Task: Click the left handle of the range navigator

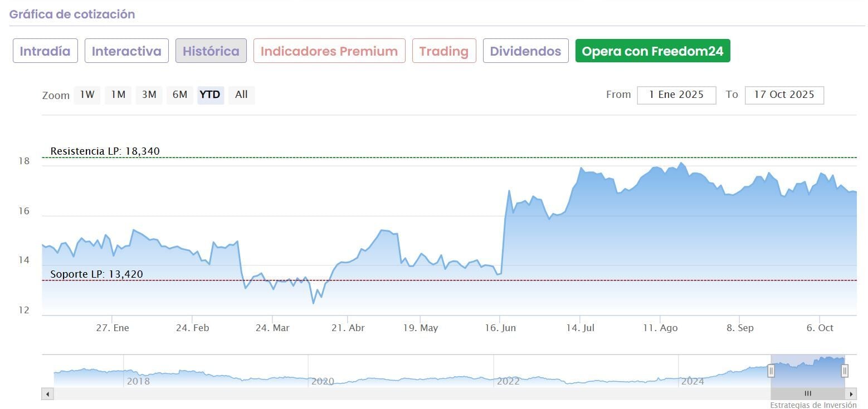Action: pyautogui.click(x=771, y=371)
